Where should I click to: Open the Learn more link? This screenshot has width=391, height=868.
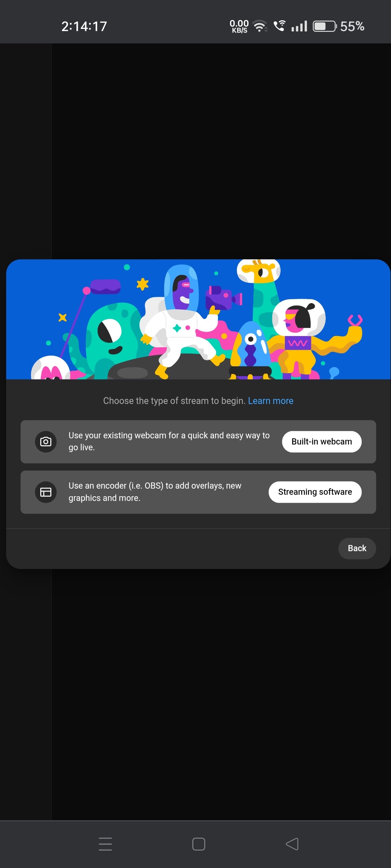270,401
